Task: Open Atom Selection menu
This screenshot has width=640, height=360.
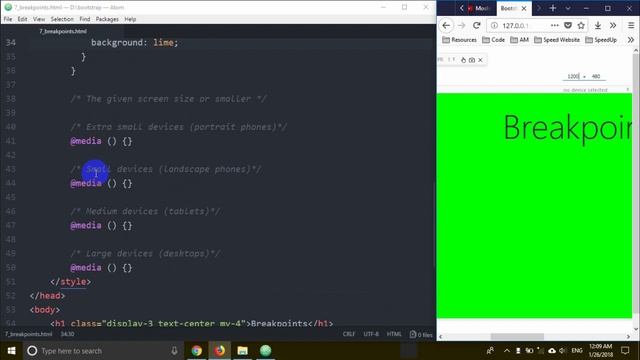Action: click(x=62, y=19)
